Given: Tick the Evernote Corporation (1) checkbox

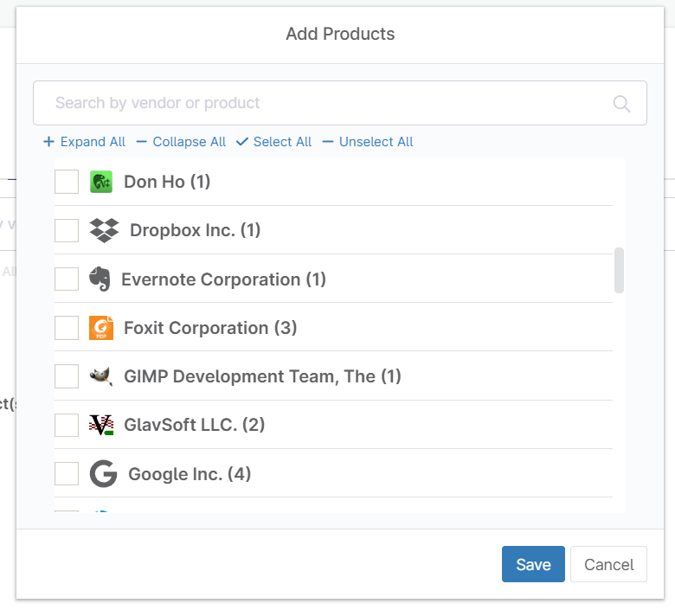Looking at the screenshot, I should click(x=67, y=279).
